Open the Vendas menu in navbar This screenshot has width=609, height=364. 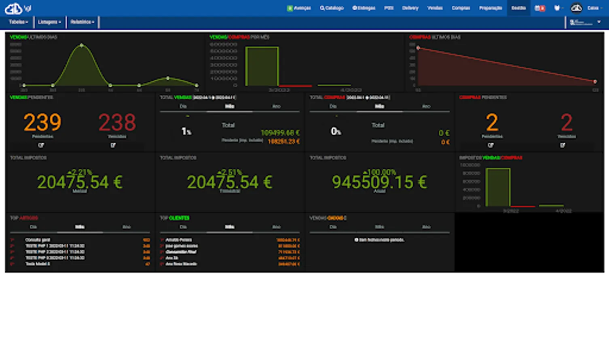[x=435, y=8]
